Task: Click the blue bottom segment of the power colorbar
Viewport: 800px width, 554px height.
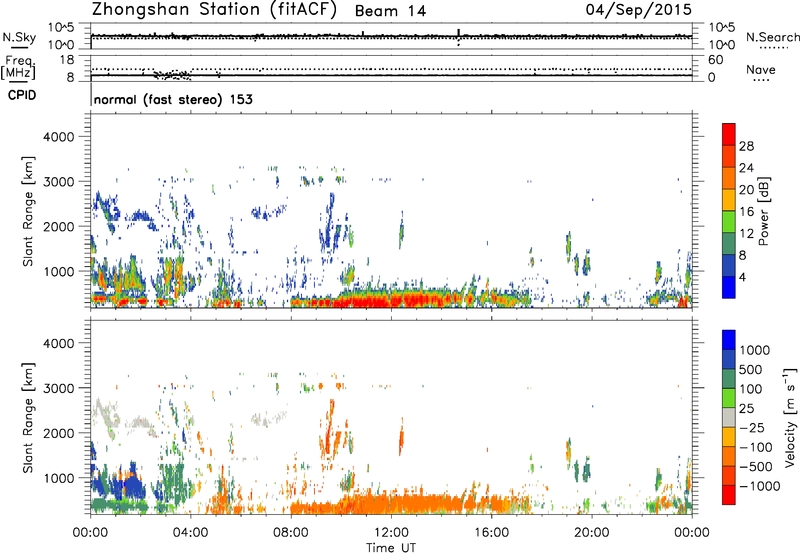Action: tap(729, 287)
